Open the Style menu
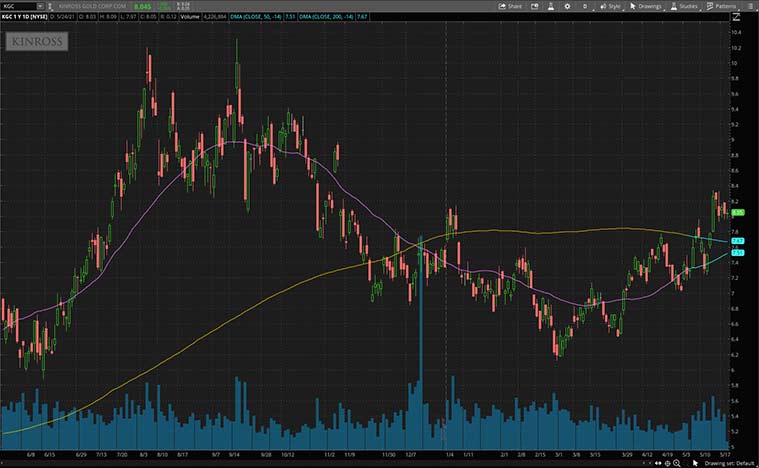The image size is (759, 468). click(x=610, y=6)
